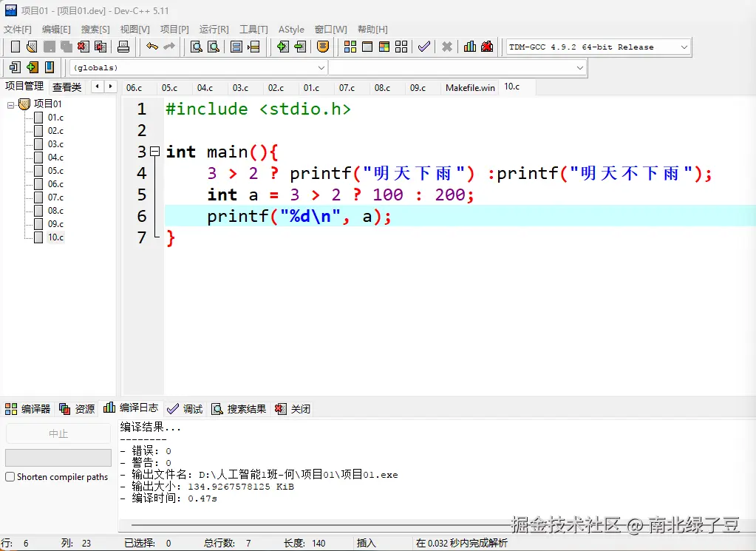
Task: Add a file to project icon
Action: (283, 47)
